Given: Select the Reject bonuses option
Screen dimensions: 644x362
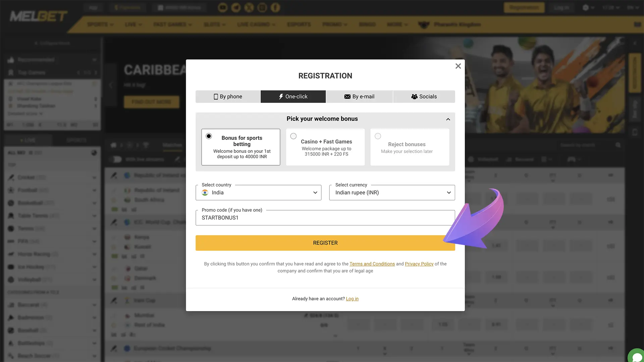Looking at the screenshot, I should 378,136.
